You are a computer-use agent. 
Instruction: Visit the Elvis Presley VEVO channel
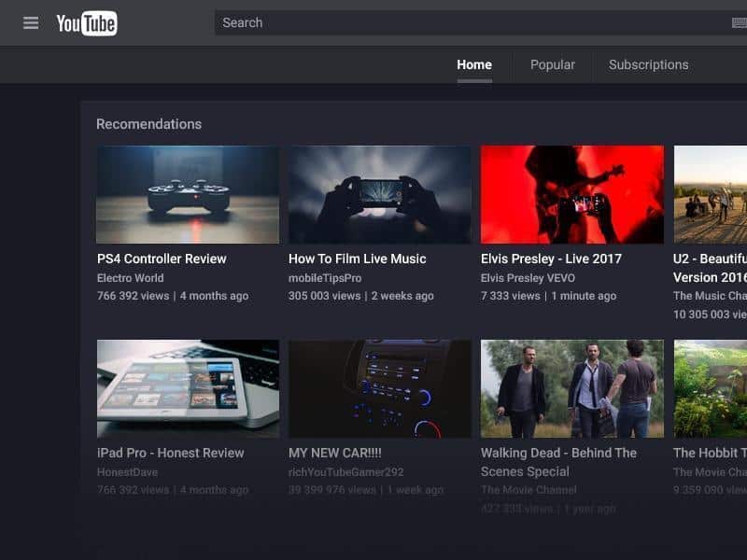pos(528,278)
